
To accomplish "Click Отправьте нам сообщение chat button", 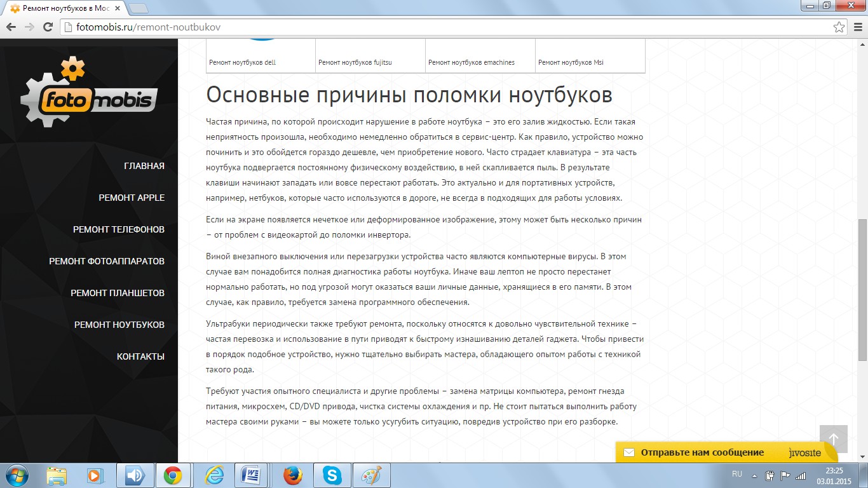I will pyautogui.click(x=702, y=452).
